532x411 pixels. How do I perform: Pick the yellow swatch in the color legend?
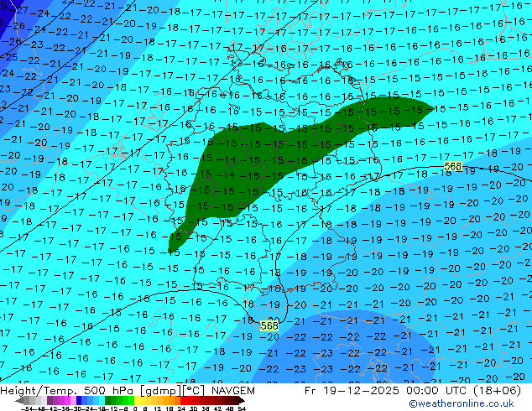[137, 400]
